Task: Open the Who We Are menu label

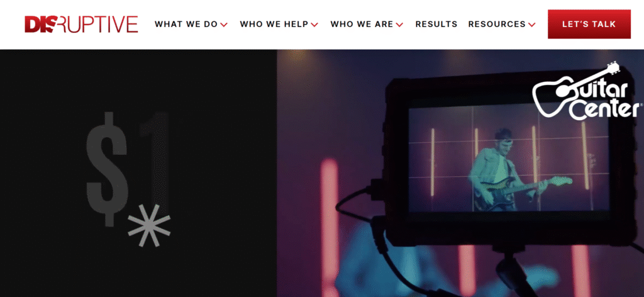Action: click(362, 25)
